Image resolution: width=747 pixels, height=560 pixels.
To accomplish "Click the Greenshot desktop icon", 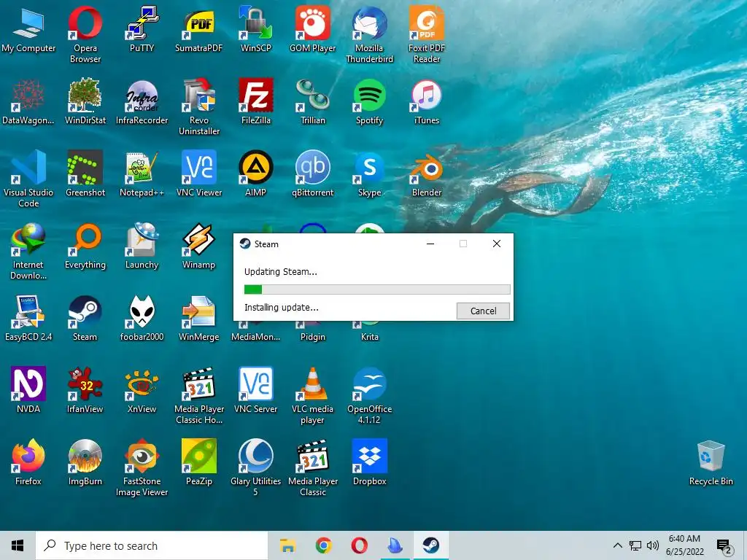I will (85, 174).
